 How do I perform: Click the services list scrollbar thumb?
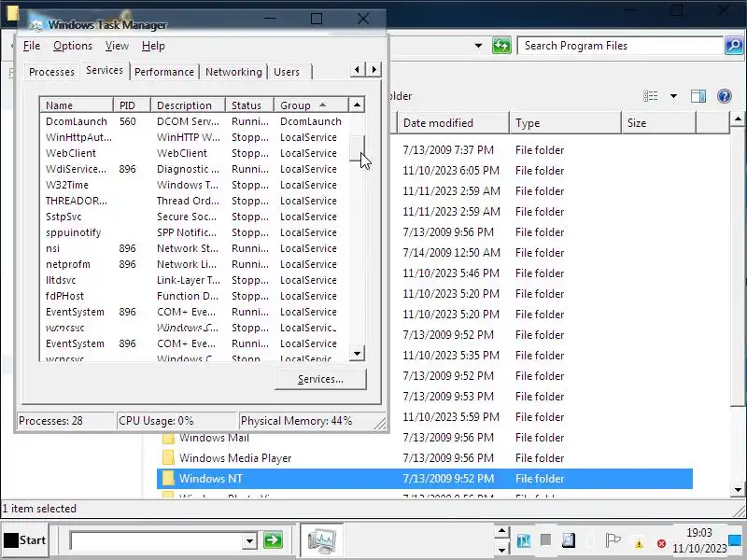pos(357,148)
